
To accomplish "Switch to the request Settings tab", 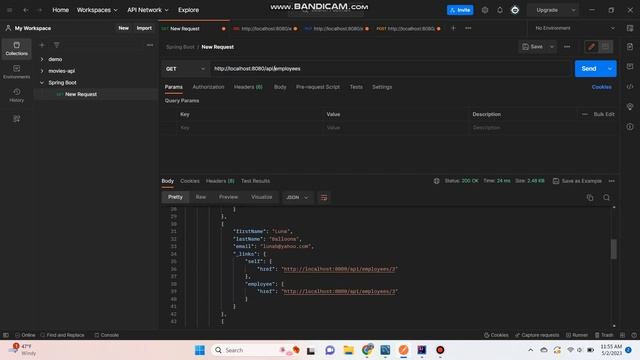I will coord(382,87).
